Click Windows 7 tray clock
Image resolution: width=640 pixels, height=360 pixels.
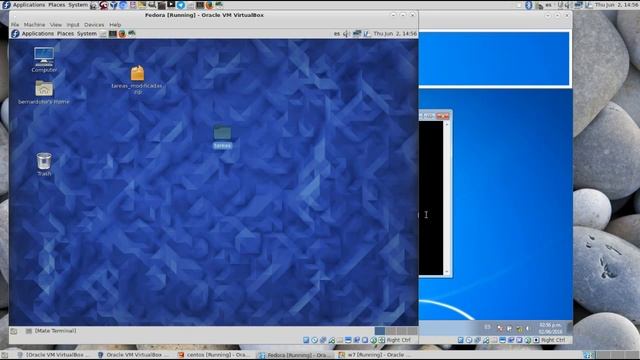[x=551, y=329]
